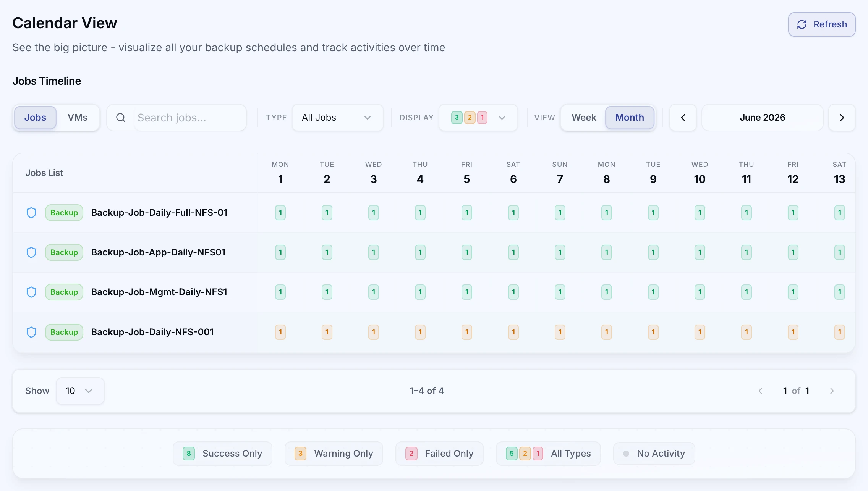Open job Backup-Job-App-Daily-NFS01
This screenshot has height=491, width=868.
pos(158,252)
